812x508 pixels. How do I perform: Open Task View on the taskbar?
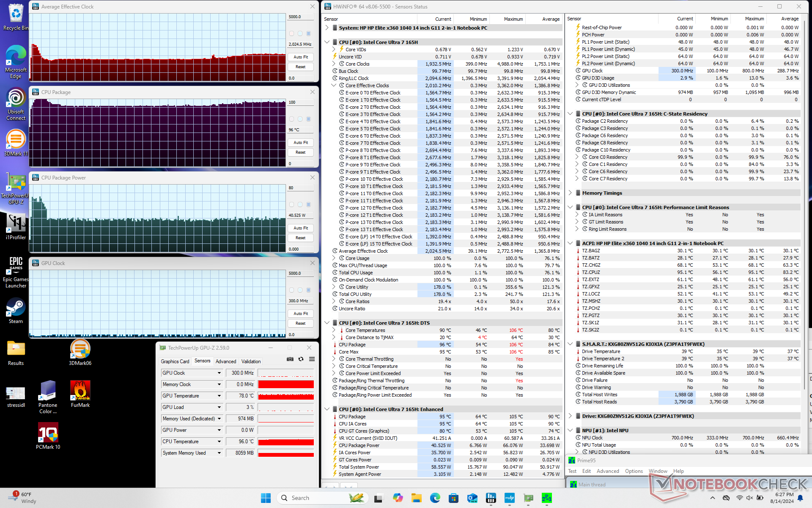(x=378, y=498)
